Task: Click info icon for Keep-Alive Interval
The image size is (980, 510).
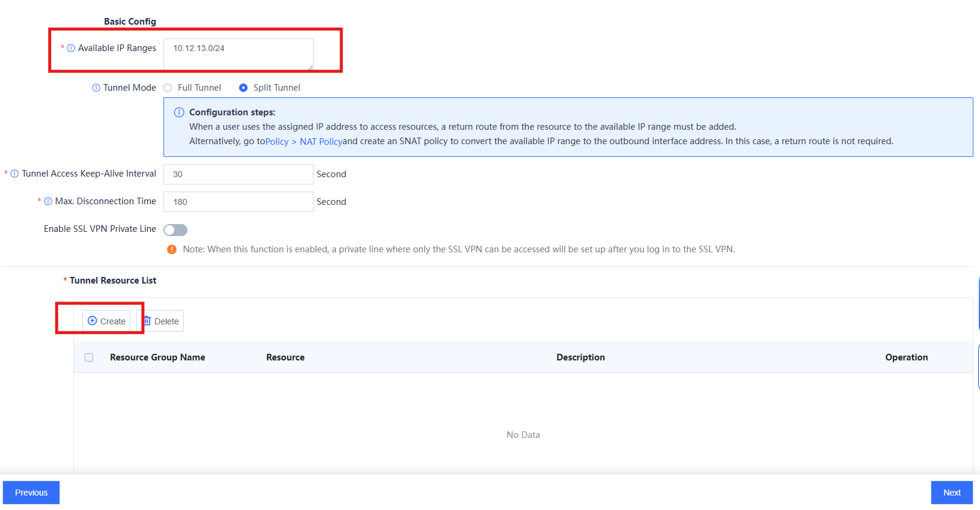Action: pyautogui.click(x=14, y=174)
